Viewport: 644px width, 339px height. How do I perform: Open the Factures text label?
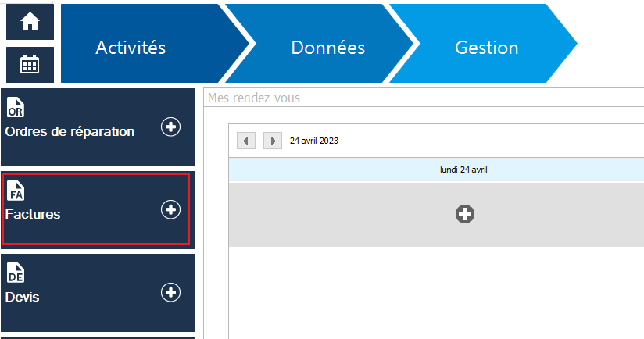pyautogui.click(x=33, y=214)
